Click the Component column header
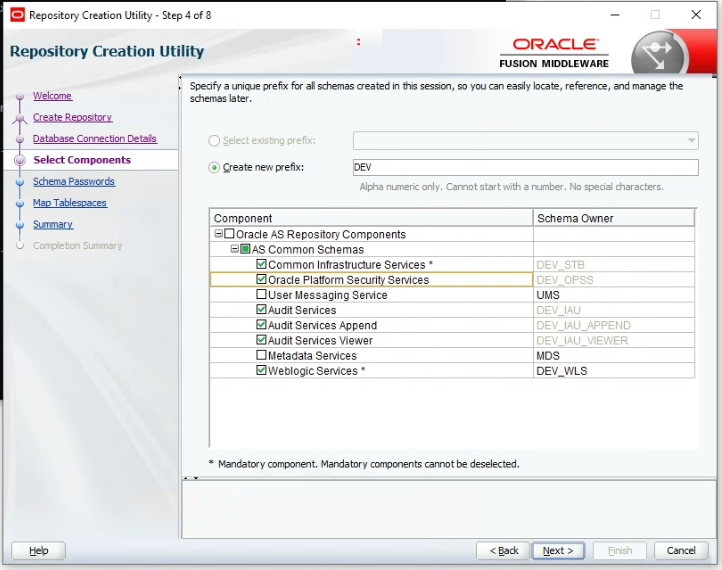The image size is (722, 570). (x=371, y=218)
